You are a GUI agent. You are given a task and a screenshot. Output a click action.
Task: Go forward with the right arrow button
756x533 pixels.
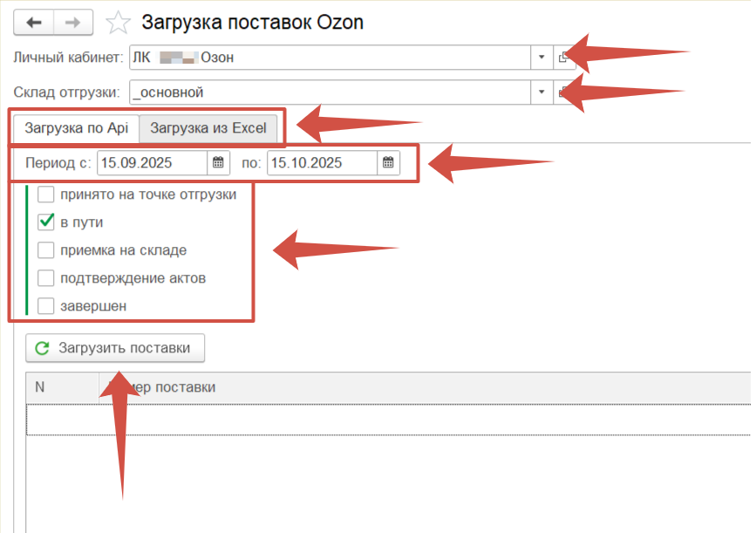point(72,22)
